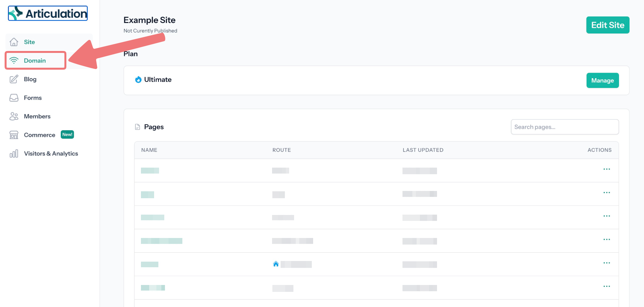The image size is (644, 307).
Task: Open actions menu for second page row
Action: tap(607, 193)
